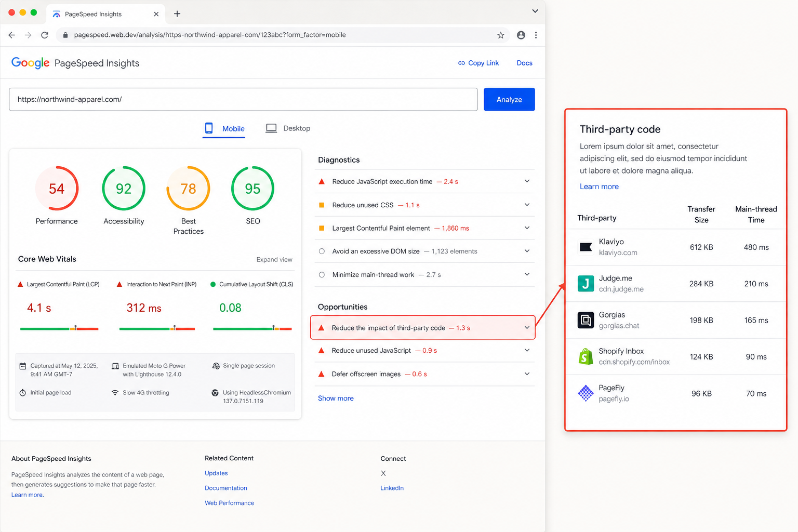Click the browser back arrow

[11, 35]
